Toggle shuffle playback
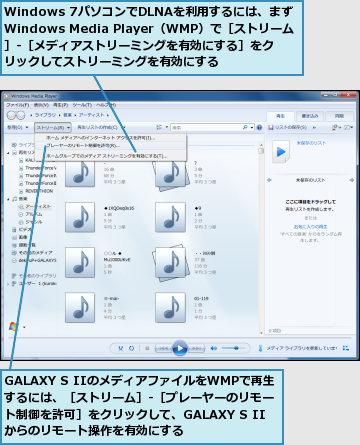The height and width of the screenshot is (445, 360). tap(121, 348)
